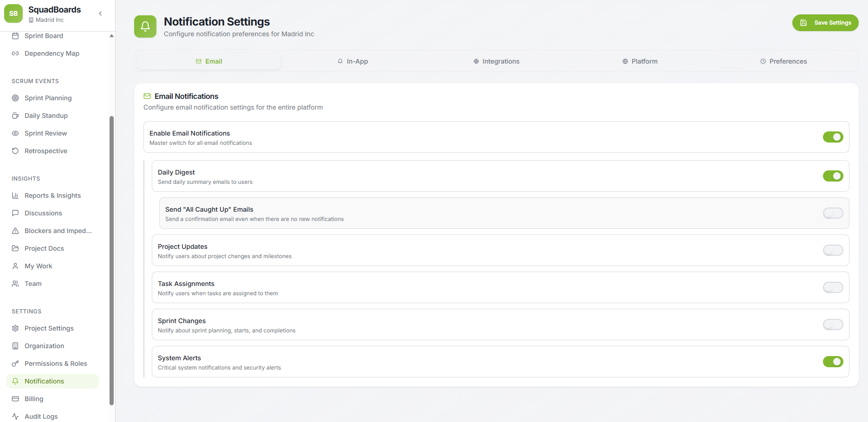Click the Madrid Inc building icon
Image resolution: width=868 pixels, height=422 pixels.
[31, 20]
